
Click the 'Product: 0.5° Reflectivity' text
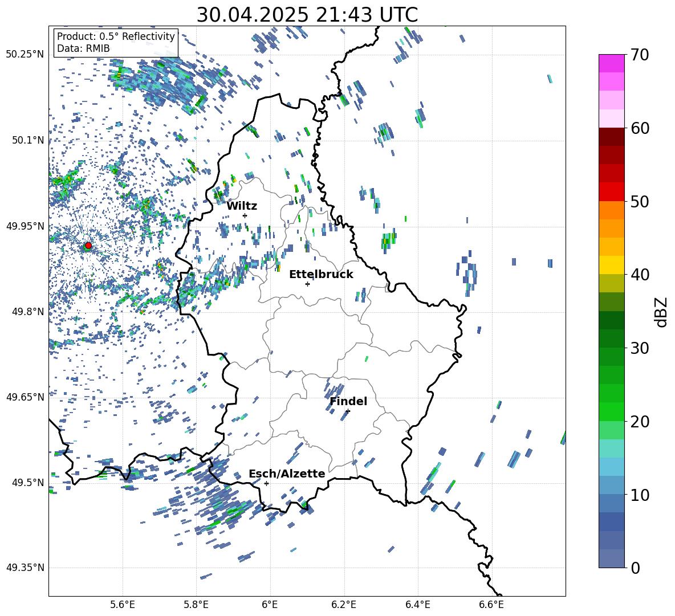click(116, 36)
